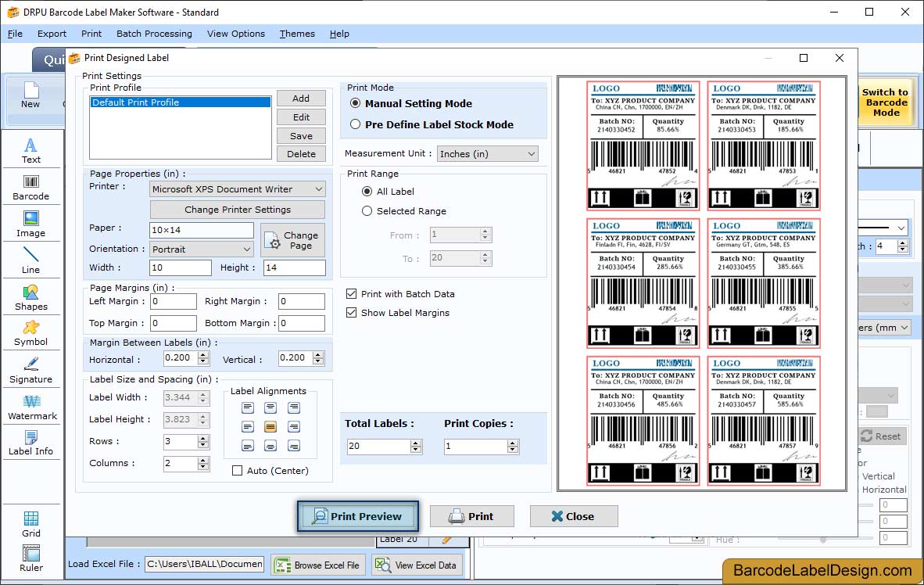Align label to middle-right

pos(293,426)
